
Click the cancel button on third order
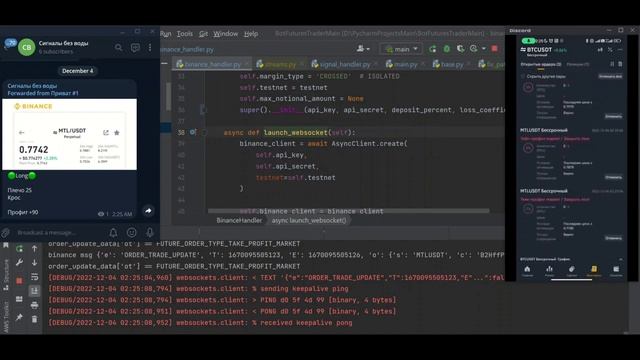tap(613, 238)
